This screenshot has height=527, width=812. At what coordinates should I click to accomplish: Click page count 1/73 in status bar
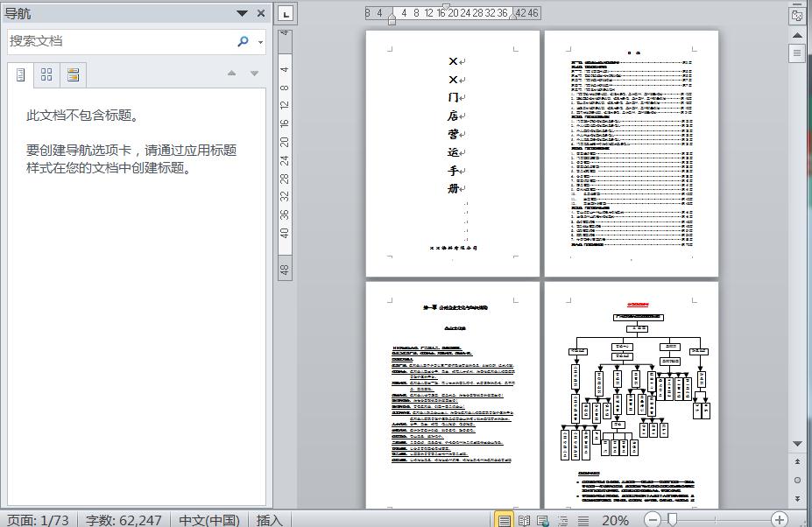tap(38, 520)
